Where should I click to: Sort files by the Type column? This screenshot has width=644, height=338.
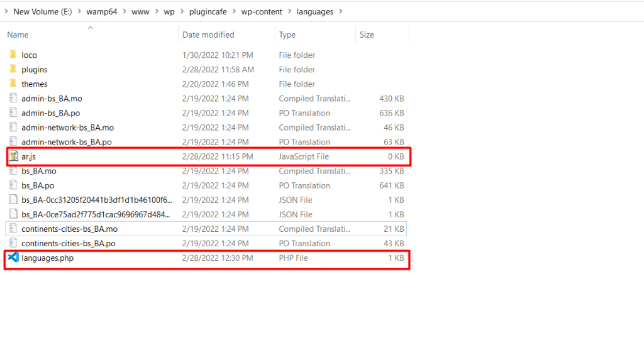[287, 35]
